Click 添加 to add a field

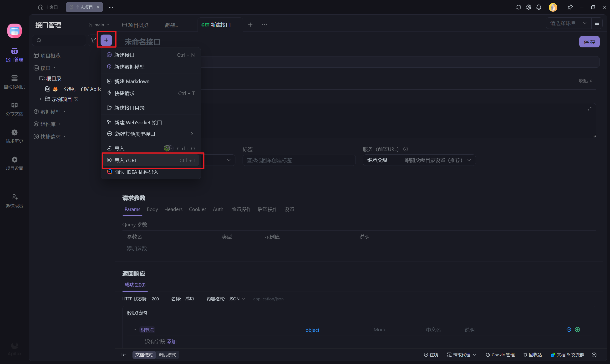coord(171,341)
